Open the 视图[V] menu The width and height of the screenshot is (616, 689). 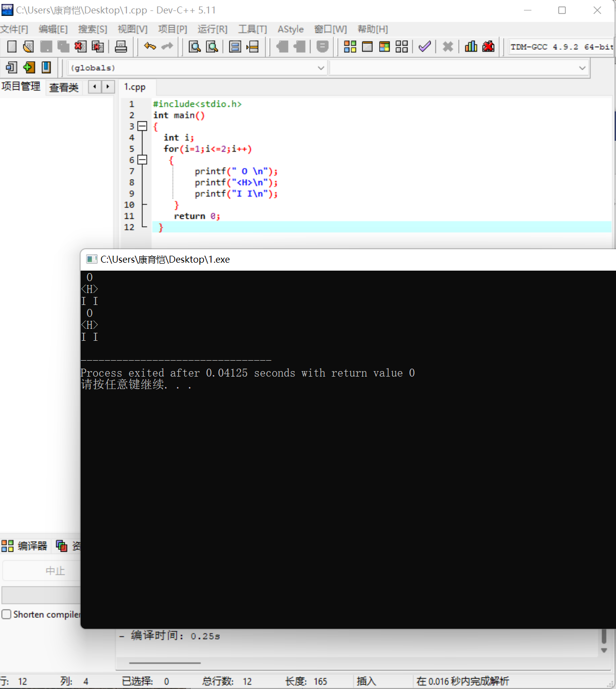[132, 29]
